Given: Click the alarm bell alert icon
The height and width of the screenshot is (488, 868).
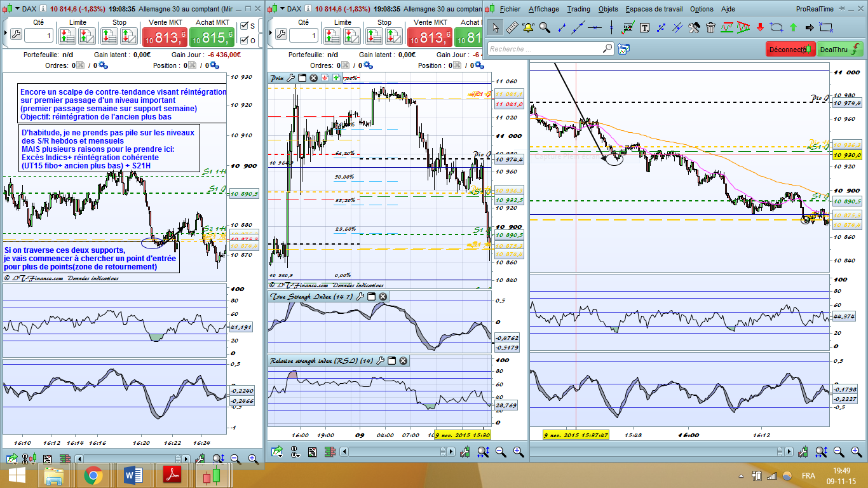Looking at the screenshot, I should tap(528, 27).
